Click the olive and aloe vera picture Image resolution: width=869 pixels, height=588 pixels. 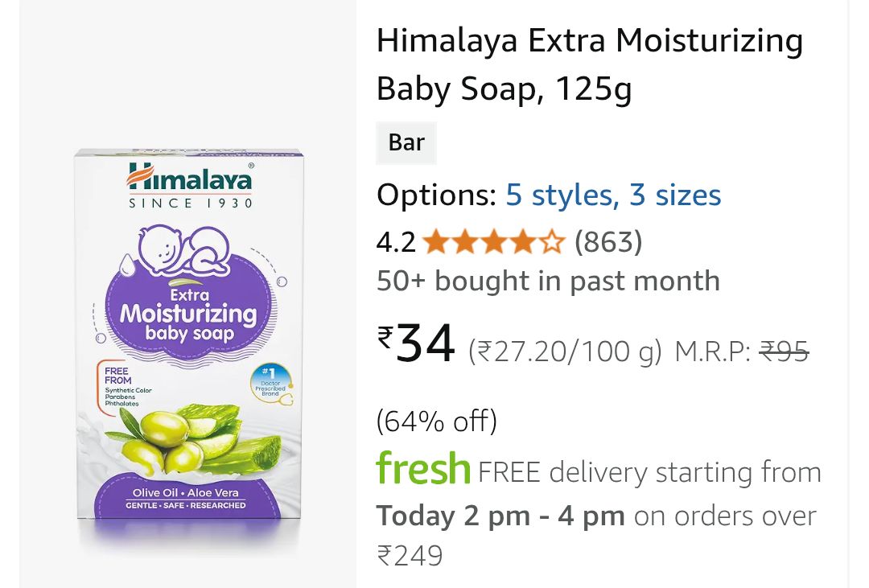coord(197,439)
